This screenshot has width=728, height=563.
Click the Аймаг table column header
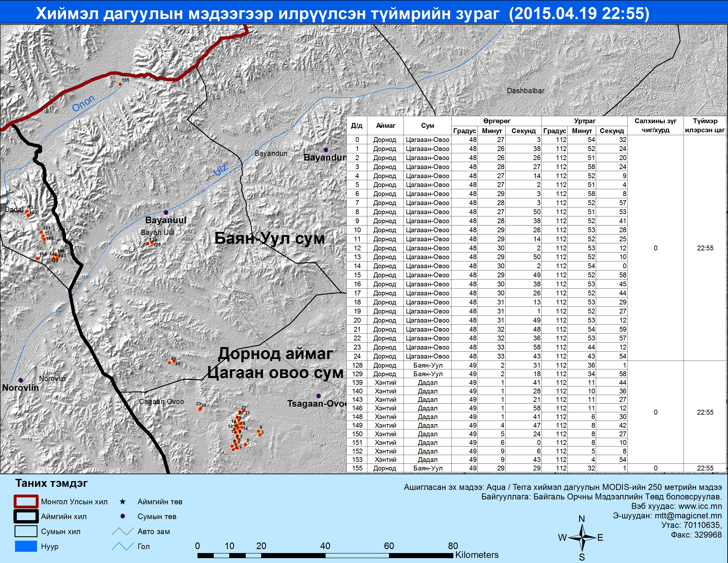point(386,126)
